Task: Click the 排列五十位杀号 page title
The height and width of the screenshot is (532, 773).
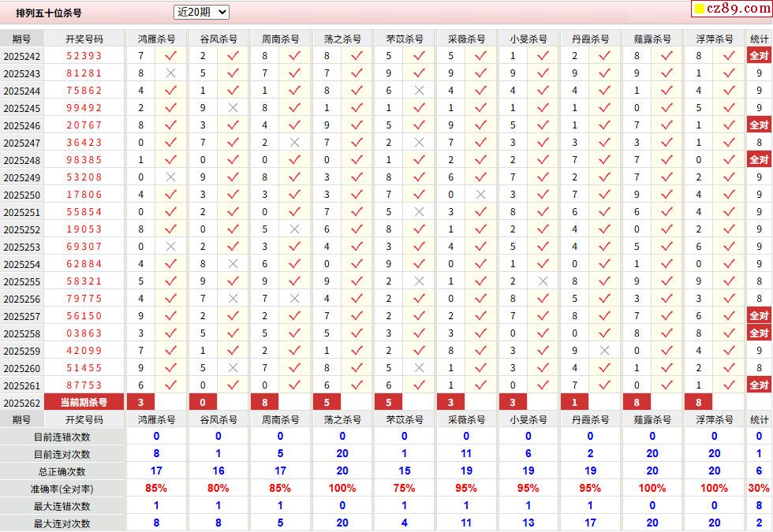Action: point(49,13)
